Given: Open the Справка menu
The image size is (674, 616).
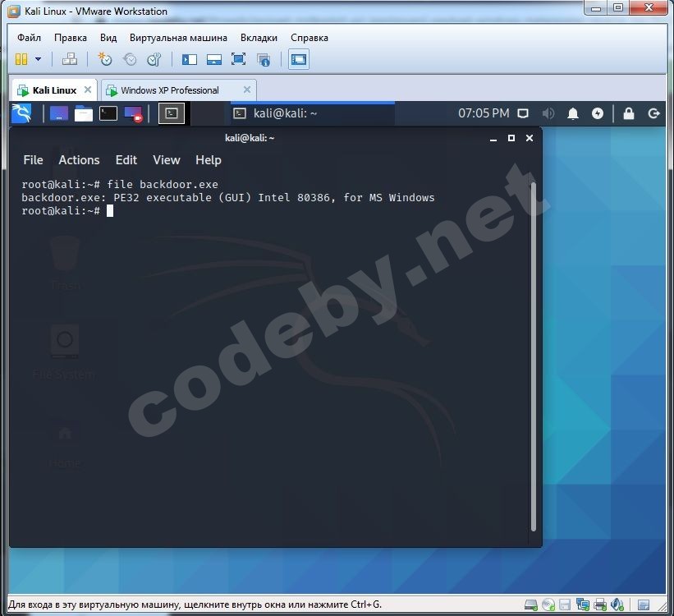Looking at the screenshot, I should (x=309, y=38).
